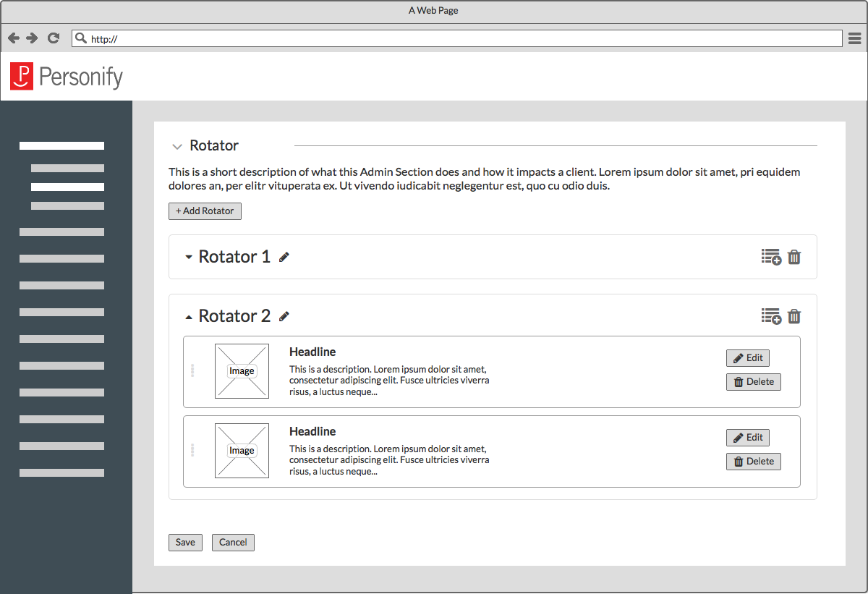Click the browser back arrow
The image size is (868, 594).
tap(14, 38)
